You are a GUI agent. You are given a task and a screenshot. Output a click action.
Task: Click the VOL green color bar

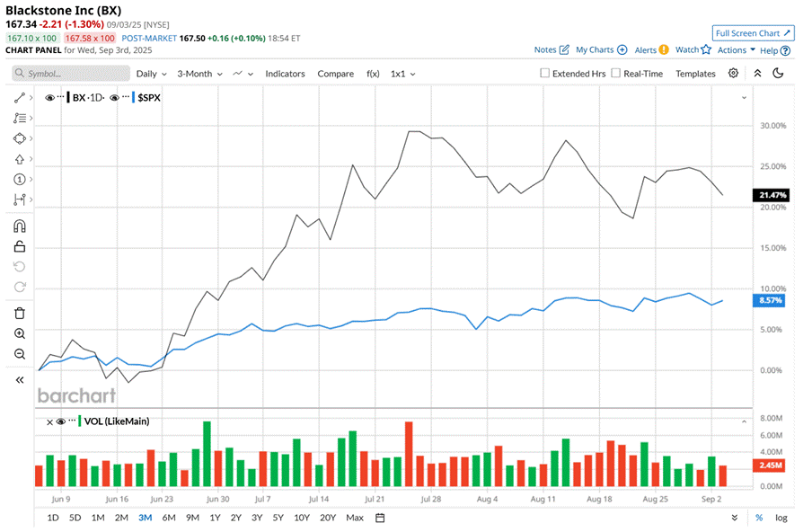coord(79,421)
